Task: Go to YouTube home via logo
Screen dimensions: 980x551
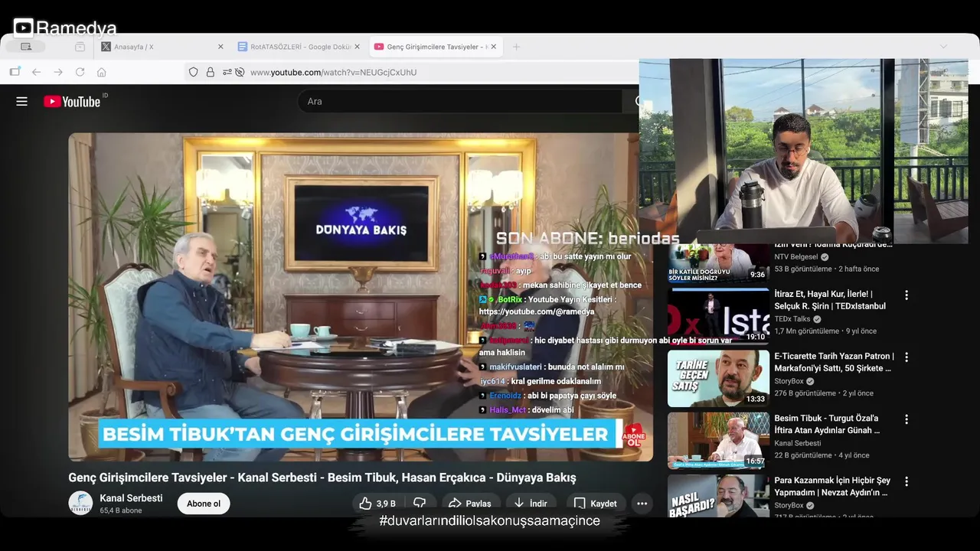Action: tap(72, 102)
